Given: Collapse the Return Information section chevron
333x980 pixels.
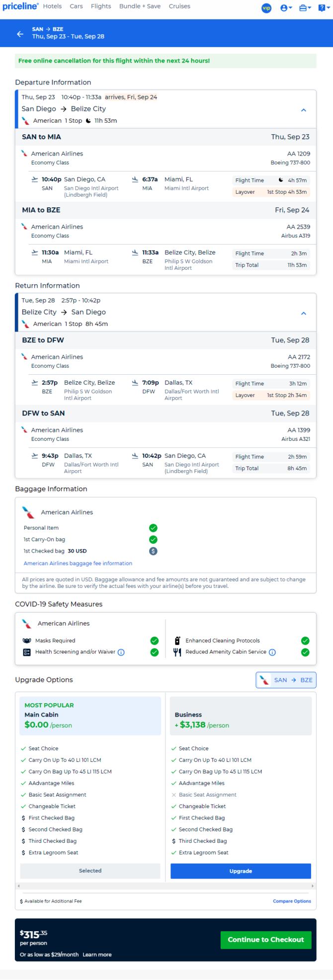Looking at the screenshot, I should pos(304,313).
